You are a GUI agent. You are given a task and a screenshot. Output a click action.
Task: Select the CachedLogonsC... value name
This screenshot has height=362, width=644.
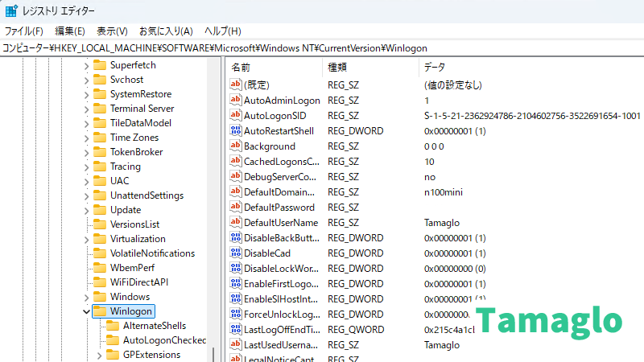point(281,162)
